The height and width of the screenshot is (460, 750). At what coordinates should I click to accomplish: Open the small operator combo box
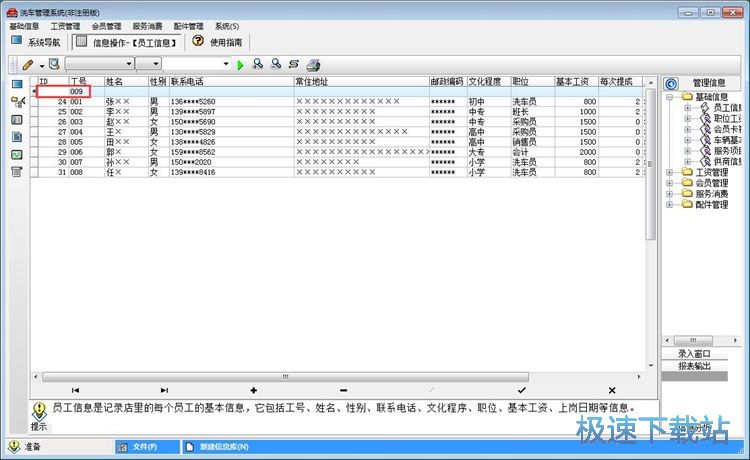148,64
